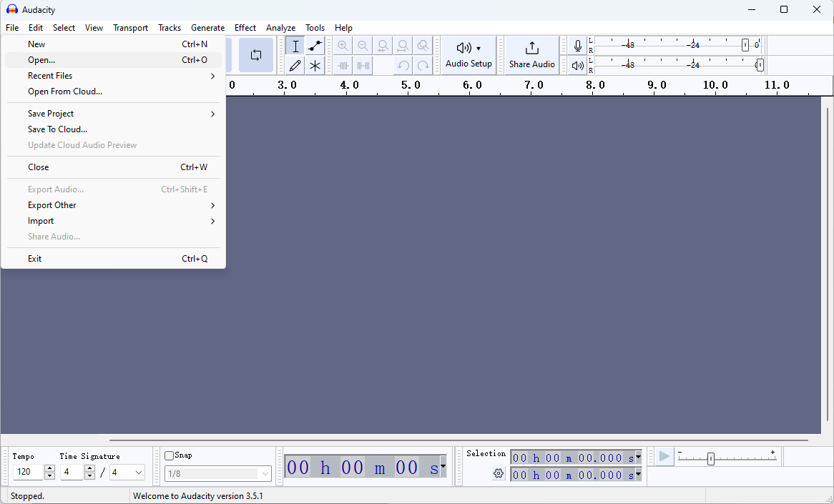Image resolution: width=834 pixels, height=504 pixels.
Task: Click the Tempo 120 input field
Action: (x=28, y=472)
